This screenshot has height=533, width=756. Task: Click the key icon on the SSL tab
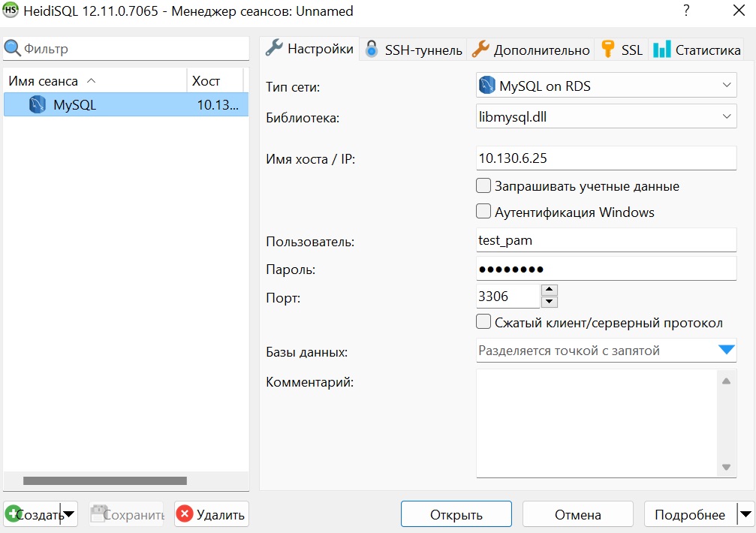click(x=608, y=50)
